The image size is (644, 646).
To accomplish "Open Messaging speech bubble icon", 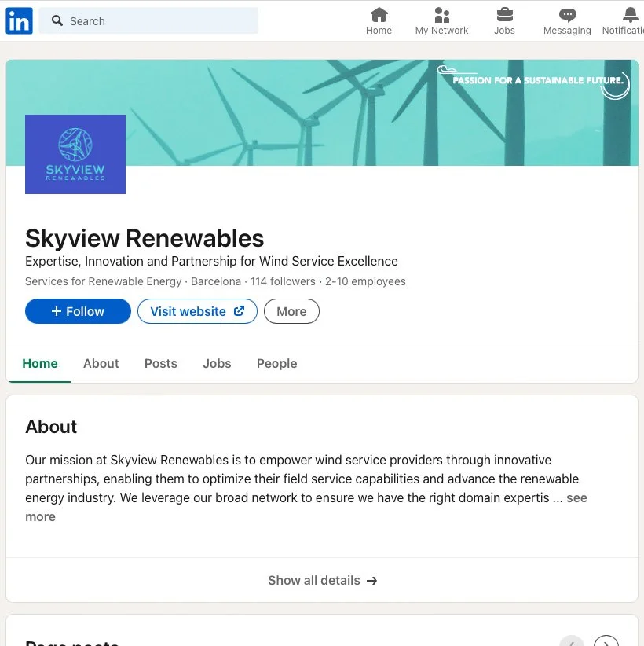I will point(567,15).
